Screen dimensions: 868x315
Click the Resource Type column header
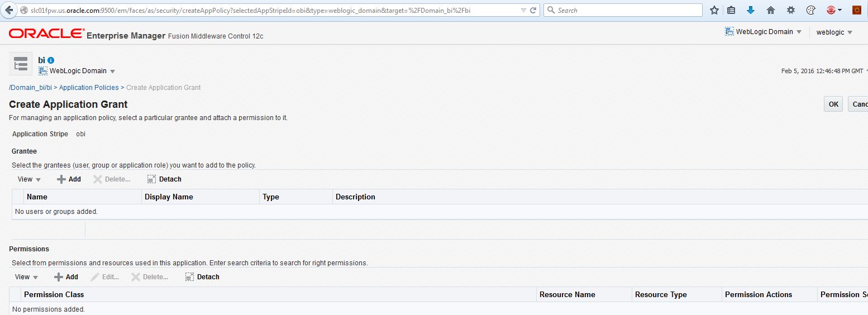pos(677,294)
